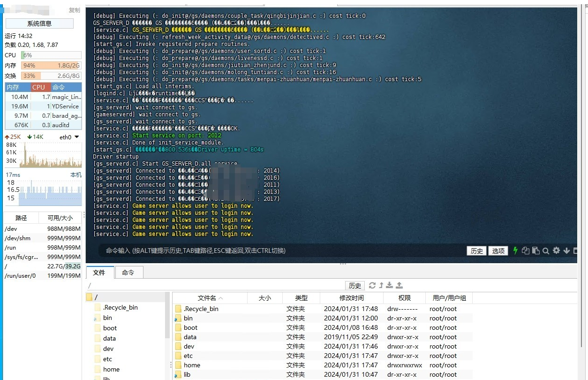Click the CPU usage bar showing 6%
This screenshot has height=380, width=588.
pyautogui.click(x=51, y=55)
